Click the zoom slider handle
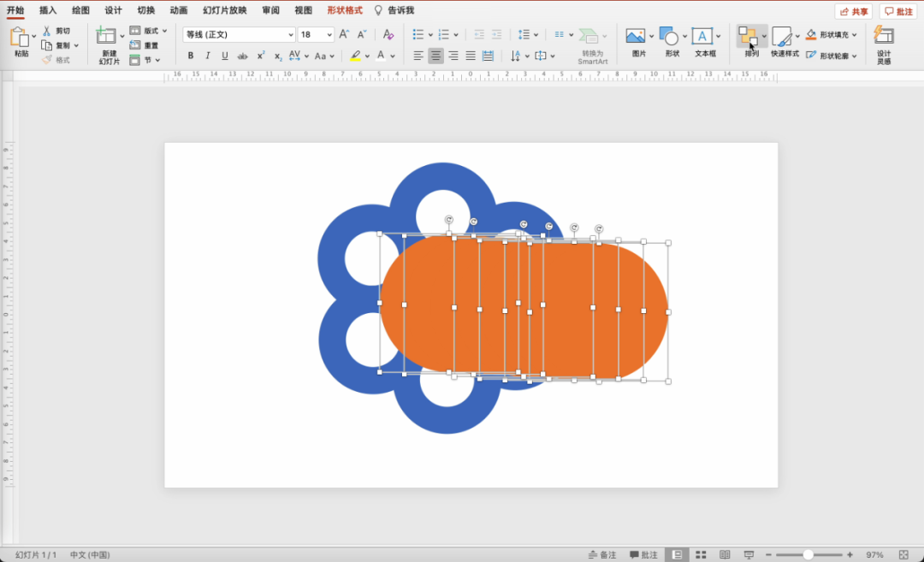The image size is (924, 562). [808, 555]
